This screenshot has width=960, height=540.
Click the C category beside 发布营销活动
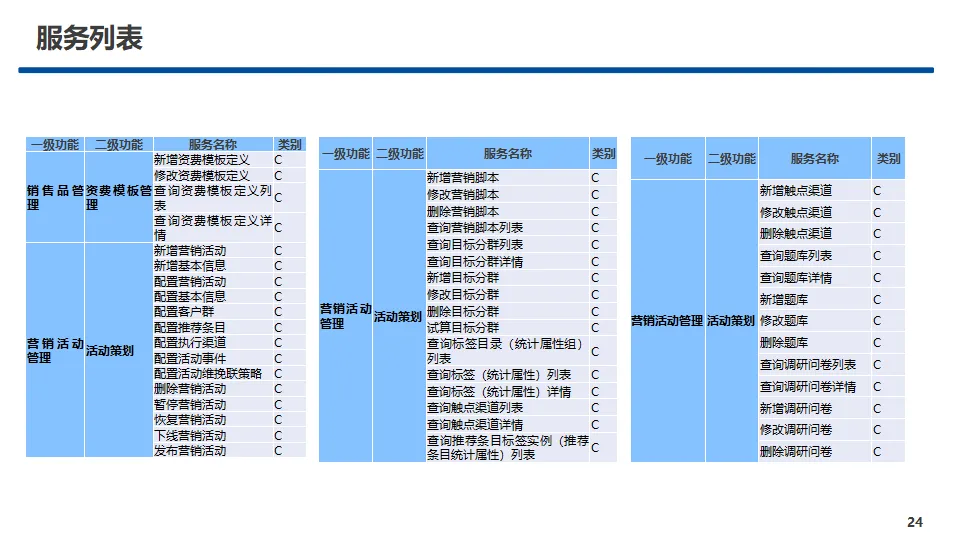tap(278, 451)
